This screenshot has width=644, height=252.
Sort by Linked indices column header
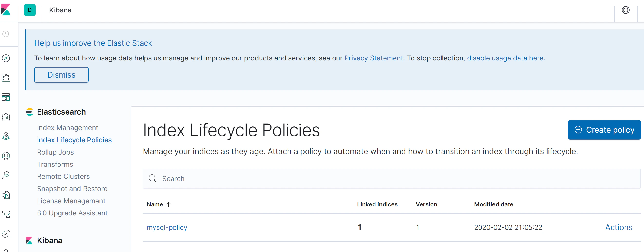click(x=377, y=204)
